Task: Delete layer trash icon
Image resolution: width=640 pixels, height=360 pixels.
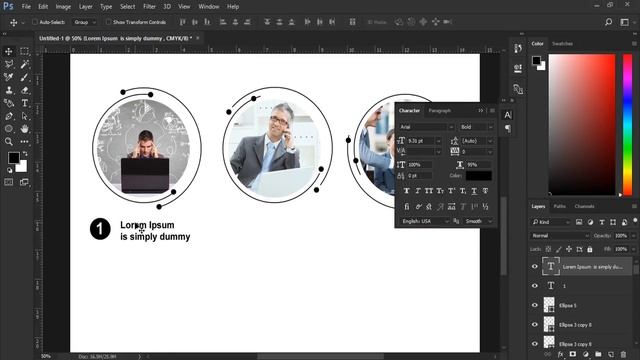Action: [623, 354]
